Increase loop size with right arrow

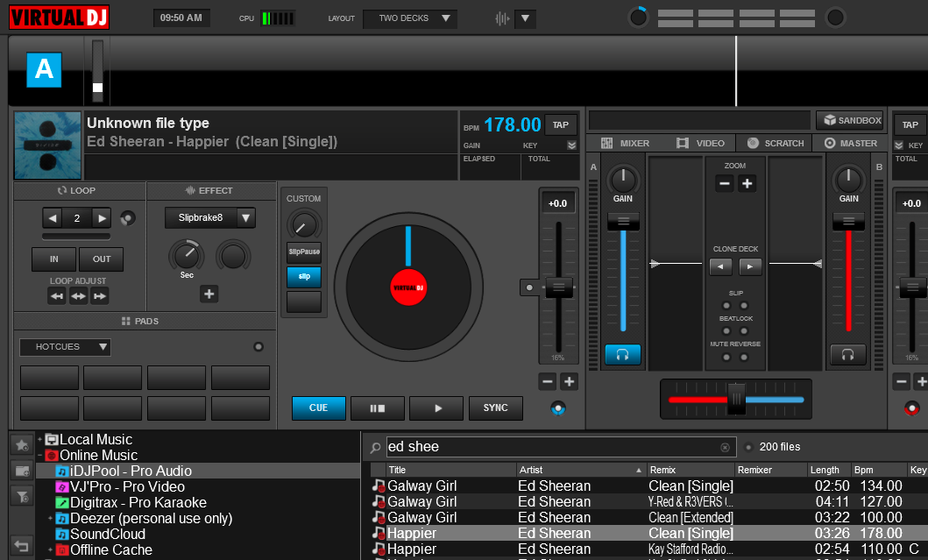[102, 218]
